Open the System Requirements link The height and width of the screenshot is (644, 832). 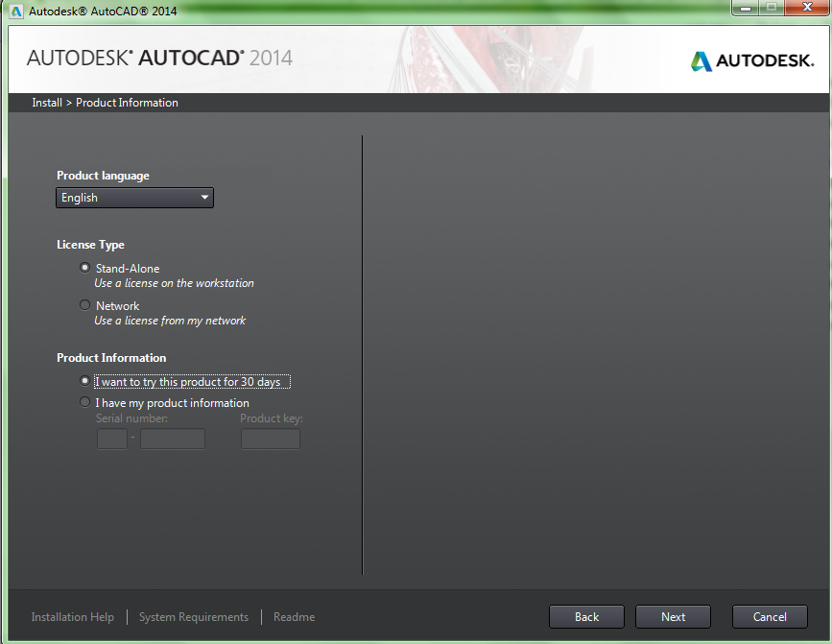pyautogui.click(x=194, y=617)
